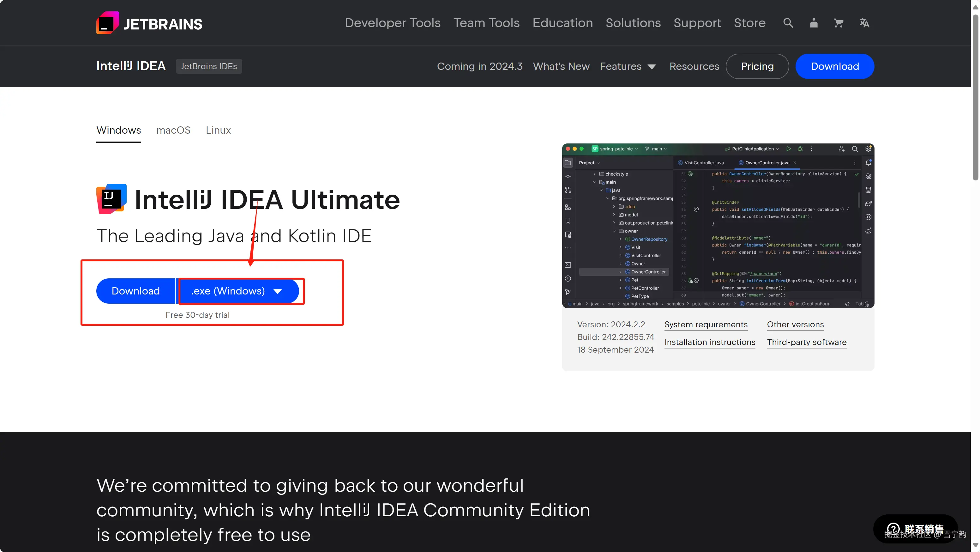Open the shopping cart icon
The image size is (980, 552).
pos(839,23)
